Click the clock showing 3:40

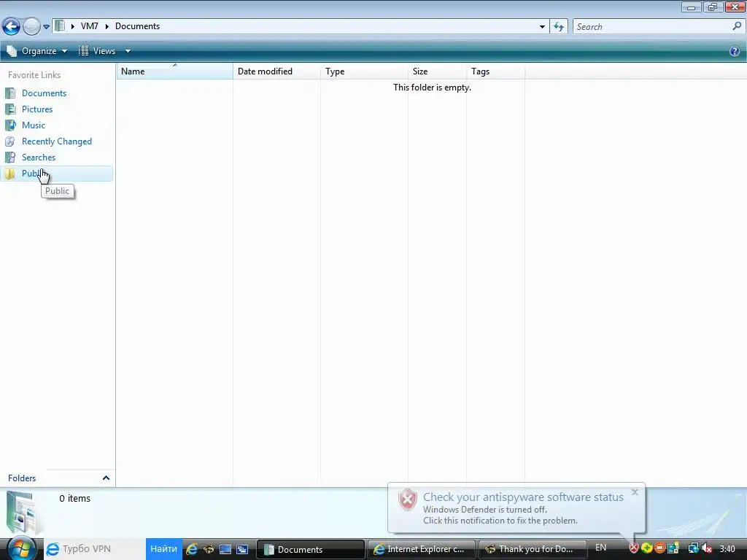click(x=727, y=548)
